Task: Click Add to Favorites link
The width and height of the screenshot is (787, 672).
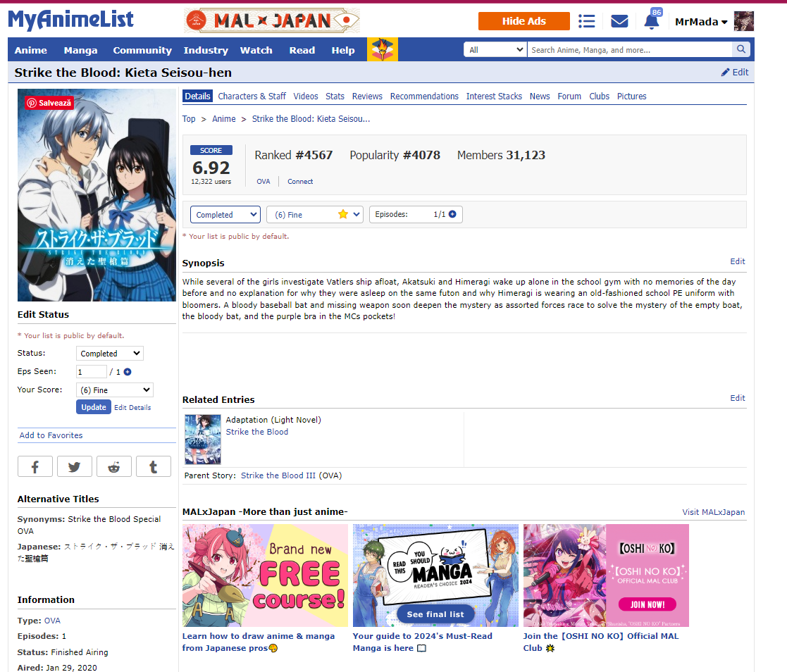Action: [51, 435]
